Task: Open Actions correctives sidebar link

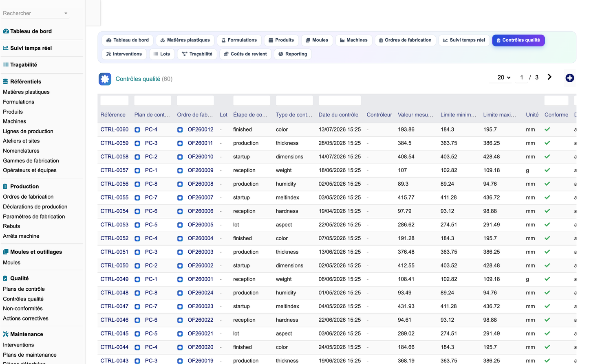Action: pos(26,318)
